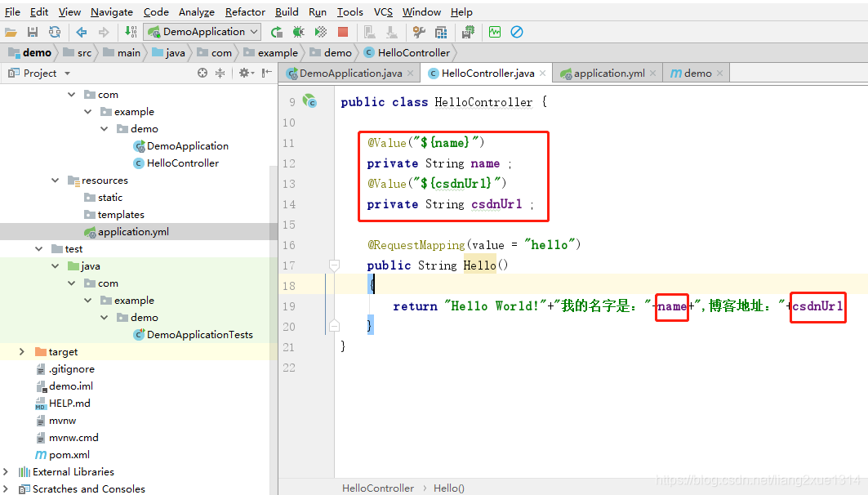Select DemoApplication in the project tree

[x=181, y=145]
